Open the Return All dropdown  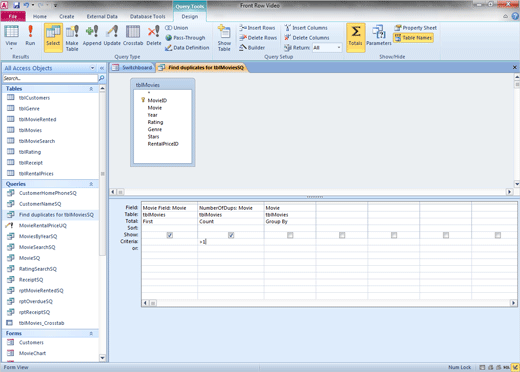(x=339, y=48)
